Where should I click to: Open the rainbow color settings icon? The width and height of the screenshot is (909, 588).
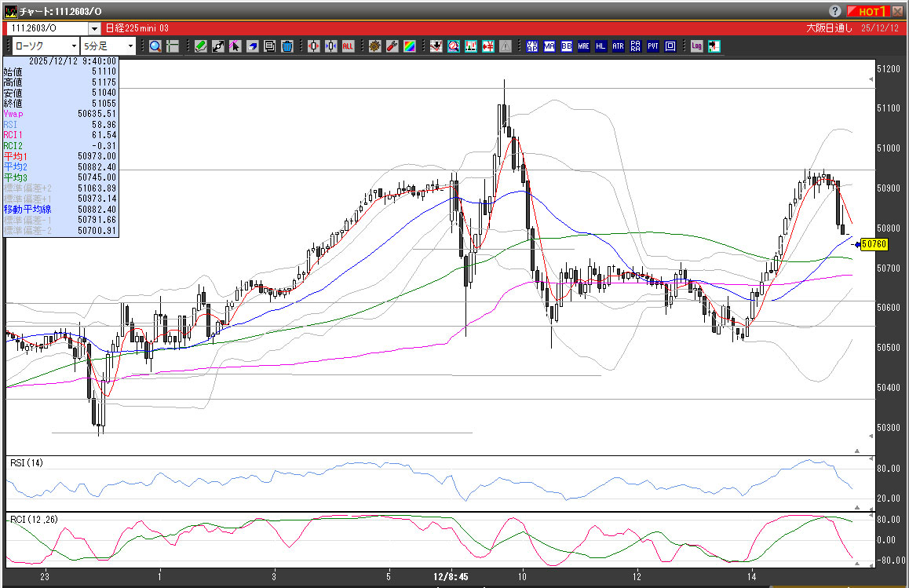point(409,46)
